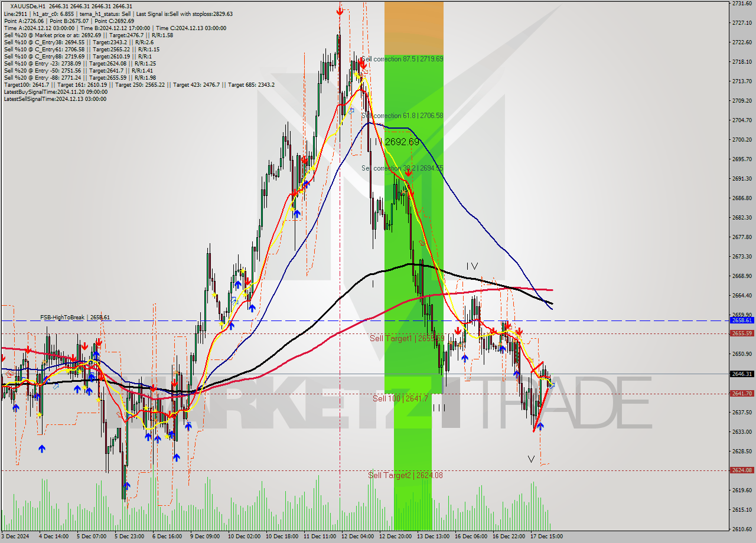Click the red 2655.59 price tag

742,333
